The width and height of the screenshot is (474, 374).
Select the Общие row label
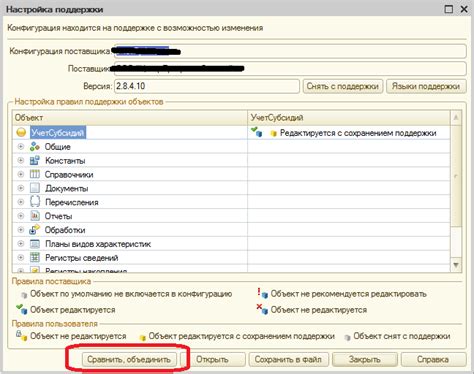[x=58, y=147]
